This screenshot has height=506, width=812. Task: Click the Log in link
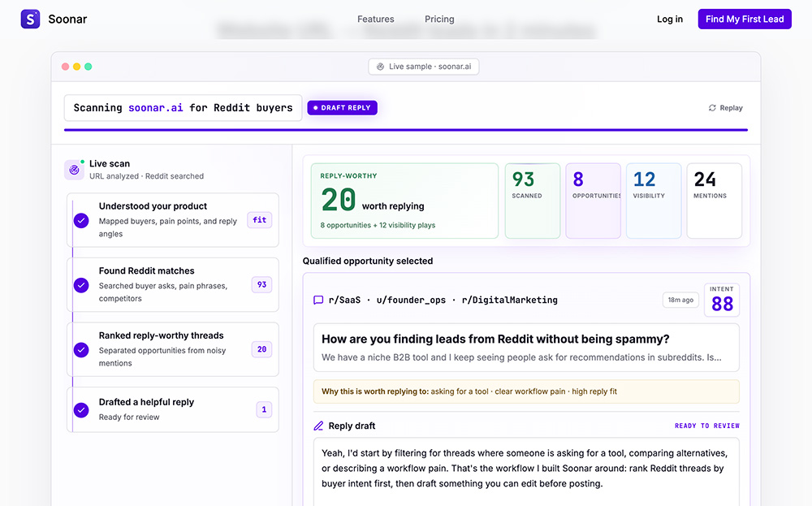(x=670, y=19)
